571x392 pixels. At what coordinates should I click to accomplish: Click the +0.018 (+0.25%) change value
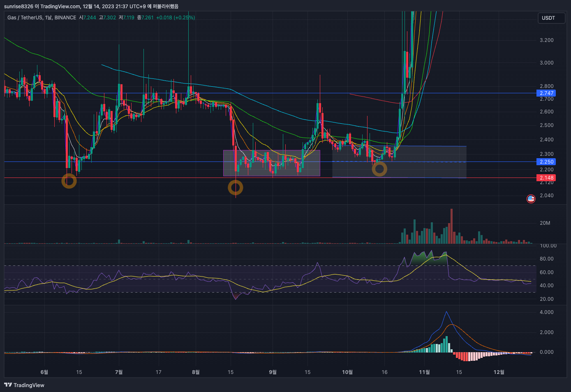(x=176, y=18)
